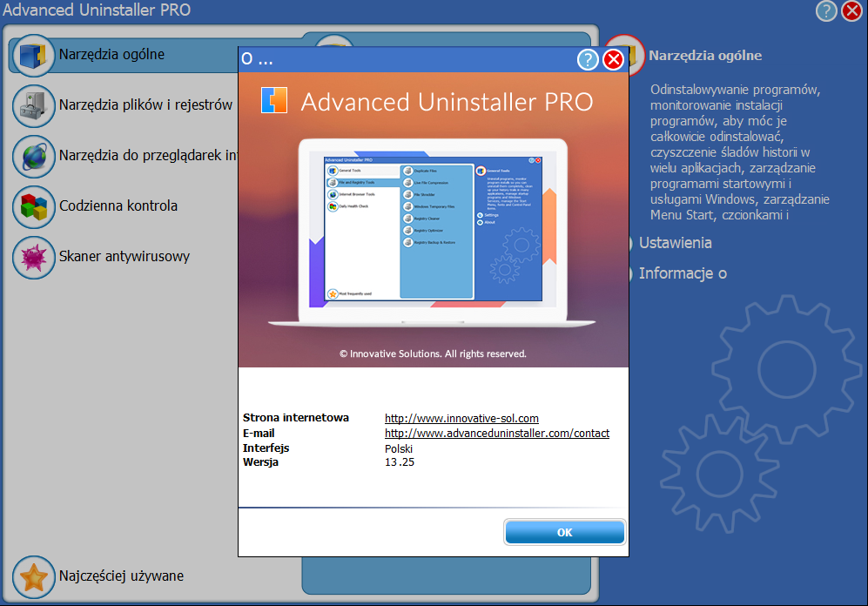This screenshot has width=868, height=606.
Task: Click the browser tools globe icon
Action: [x=33, y=156]
